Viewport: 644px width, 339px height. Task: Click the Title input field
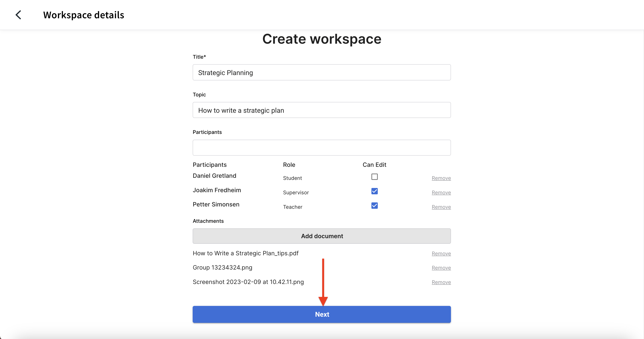(x=321, y=73)
